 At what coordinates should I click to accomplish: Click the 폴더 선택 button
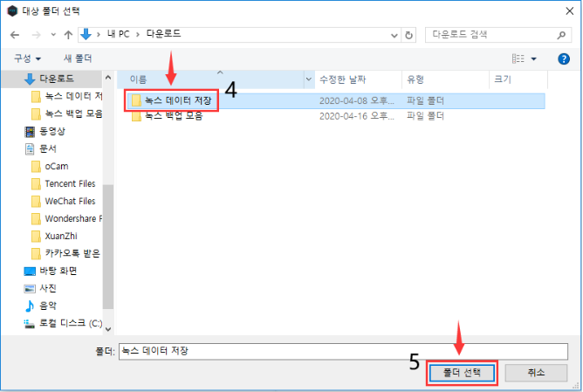point(462,373)
